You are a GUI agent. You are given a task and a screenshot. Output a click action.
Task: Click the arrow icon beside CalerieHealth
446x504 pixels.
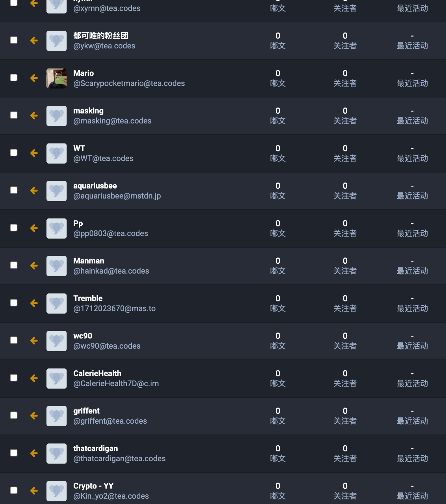point(34,378)
